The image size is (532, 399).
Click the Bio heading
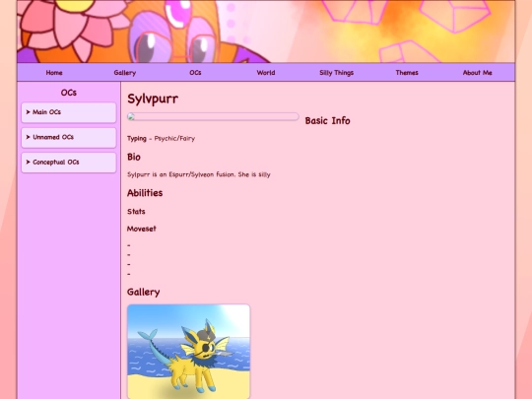pos(134,157)
